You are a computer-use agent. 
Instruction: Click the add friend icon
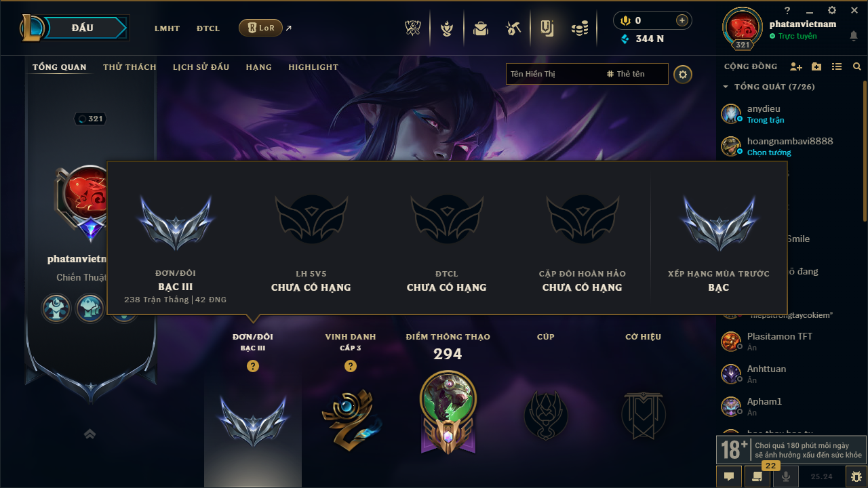796,66
